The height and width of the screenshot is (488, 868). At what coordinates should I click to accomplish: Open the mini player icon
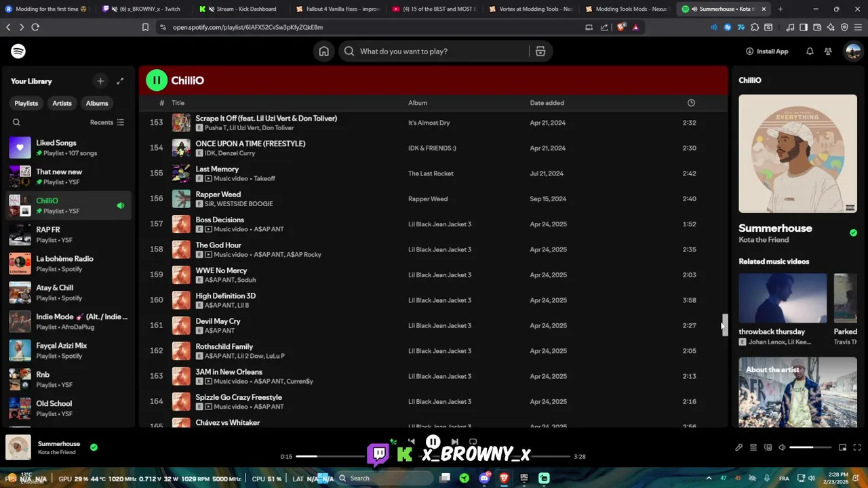842,447
